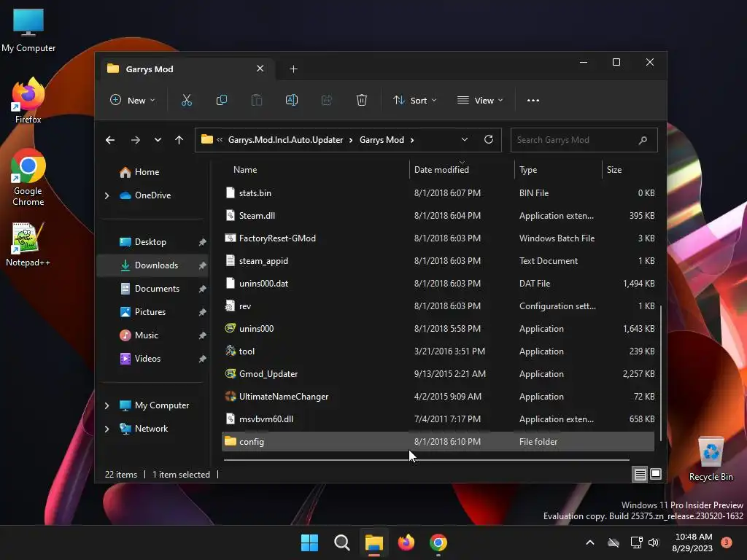Switch to large thumbnails view icon
This screenshot has width=747, height=560.
(656, 474)
